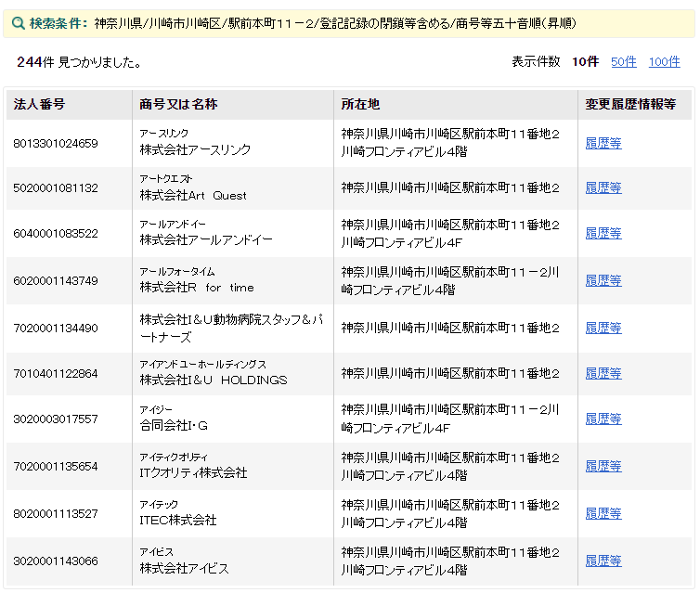Image resolution: width=700 pixels, height=593 pixels.
Task: Click company name 株式会社R for time
Action: point(197,288)
